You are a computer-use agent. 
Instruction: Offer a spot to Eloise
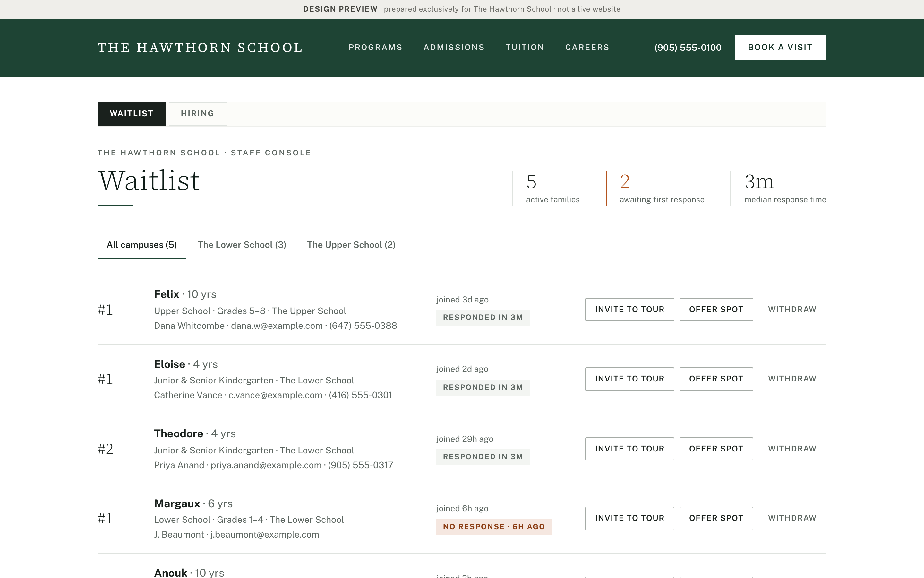pos(716,379)
